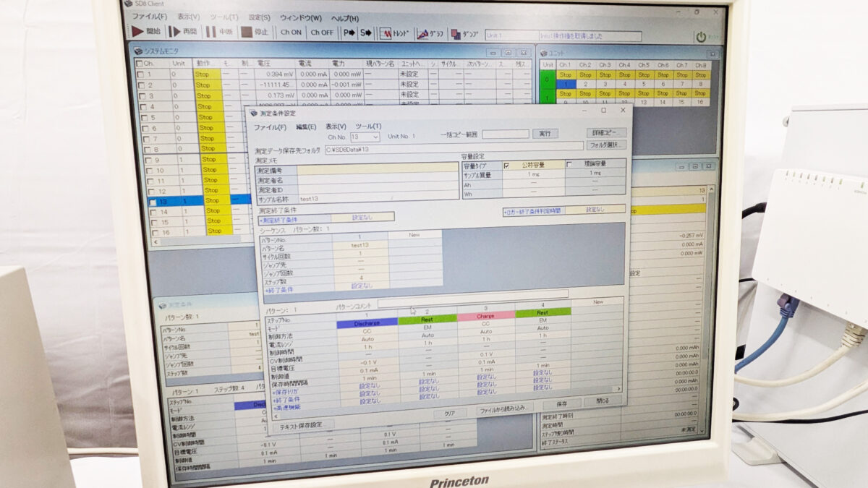The image size is (868, 488).
Task: Click the ファイルから読み込み button
Action: (505, 409)
